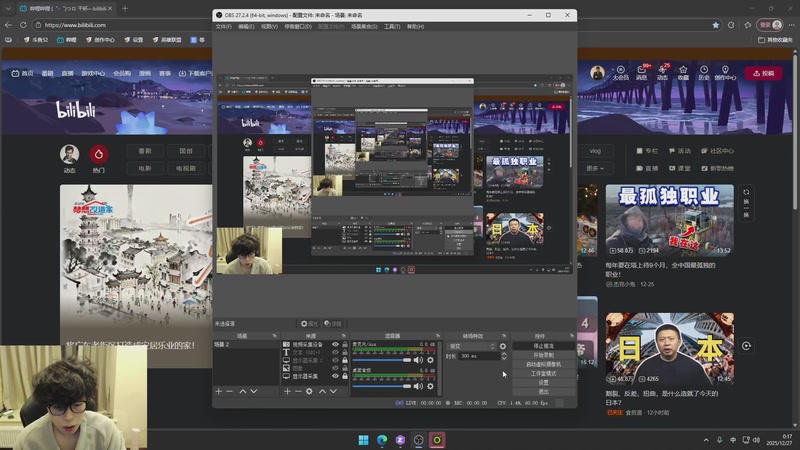Click the 开始录制 button
The height and width of the screenshot is (450, 800).
click(543, 355)
